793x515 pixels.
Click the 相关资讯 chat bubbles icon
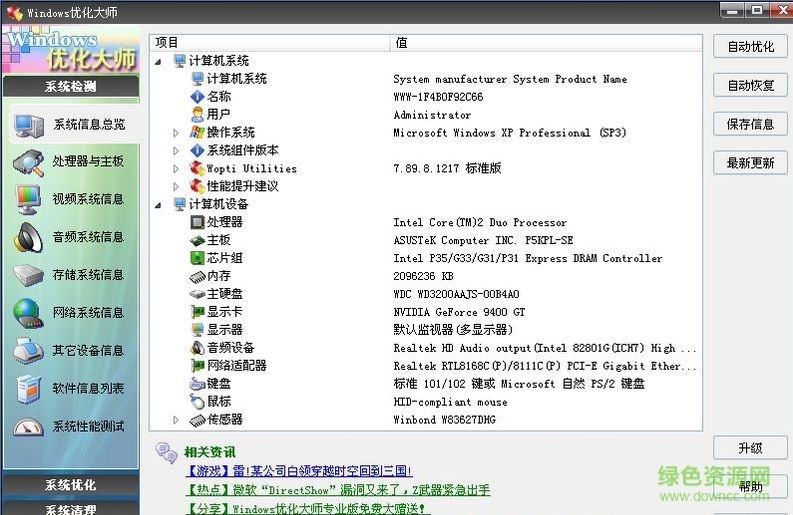point(166,452)
